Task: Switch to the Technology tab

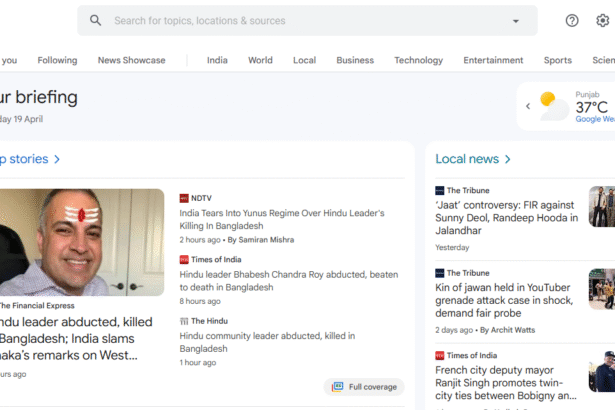Action: 418,60
